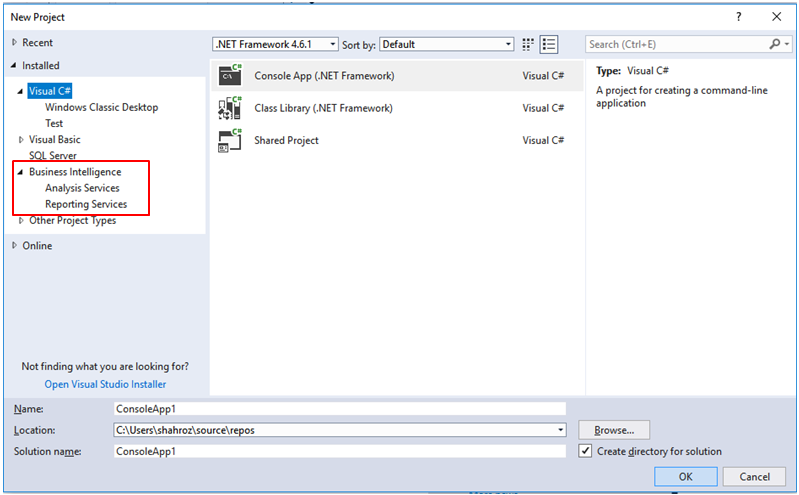Select Reporting Services under Business Intelligence
This screenshot has width=799, height=495.
[x=86, y=204]
